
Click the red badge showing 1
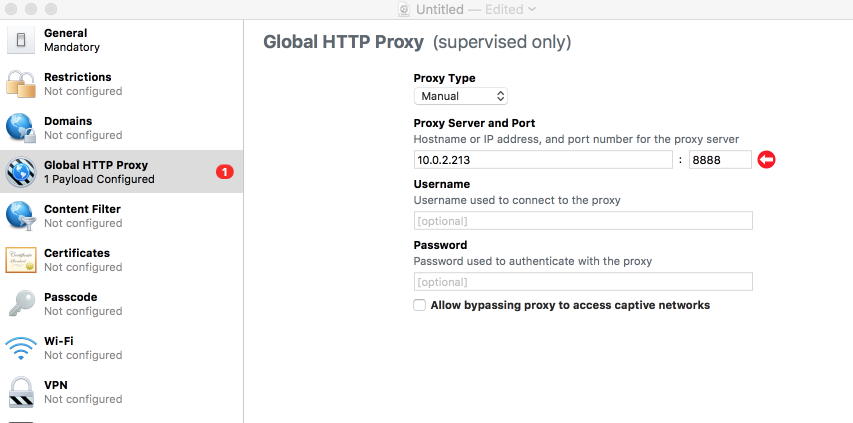tap(224, 172)
